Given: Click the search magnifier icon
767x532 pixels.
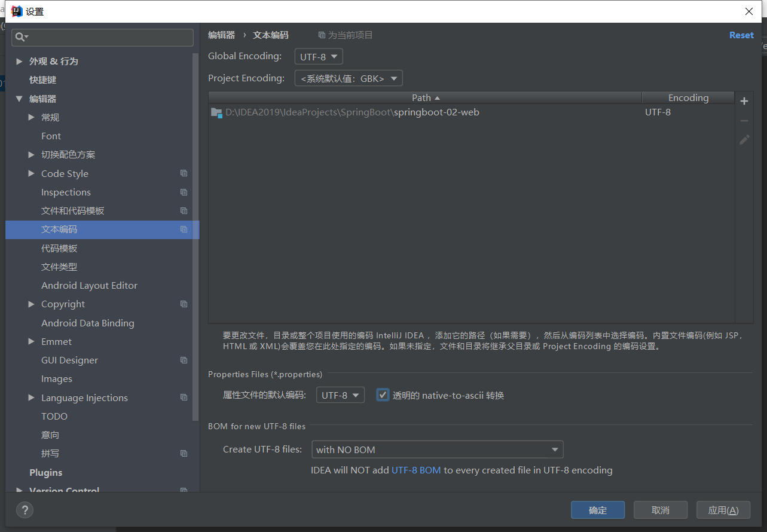Looking at the screenshot, I should tap(21, 37).
